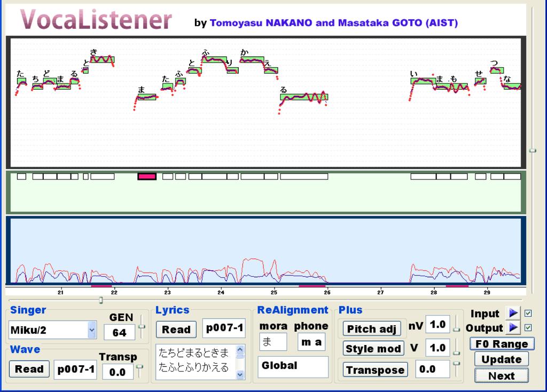The width and height of the screenshot is (547, 392).
Task: Click the V value field
Action: click(438, 348)
